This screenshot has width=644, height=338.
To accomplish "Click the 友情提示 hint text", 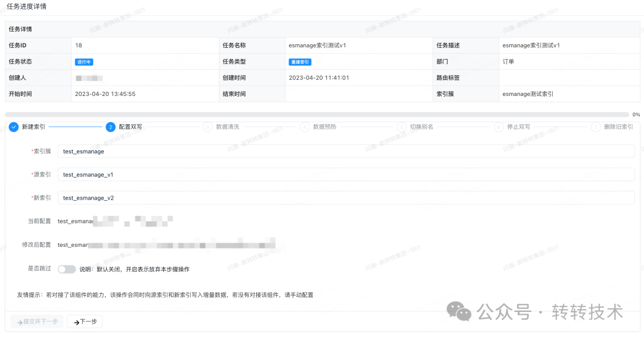I will pos(165,295).
